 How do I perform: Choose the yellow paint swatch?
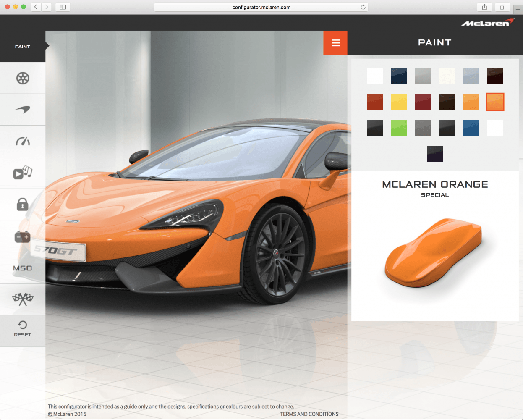(x=399, y=102)
